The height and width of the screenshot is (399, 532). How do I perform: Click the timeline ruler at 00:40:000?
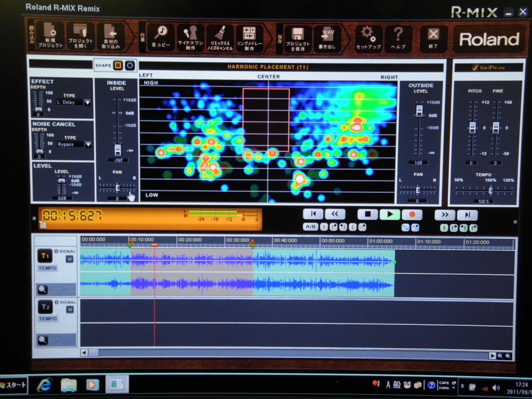(285, 241)
